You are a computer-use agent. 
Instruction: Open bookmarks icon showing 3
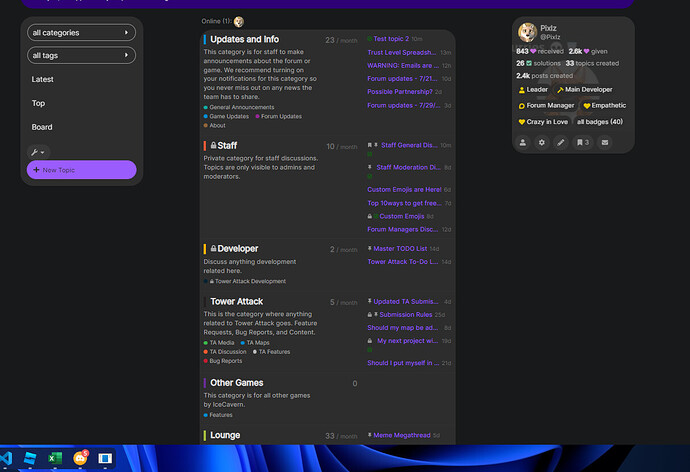point(582,142)
